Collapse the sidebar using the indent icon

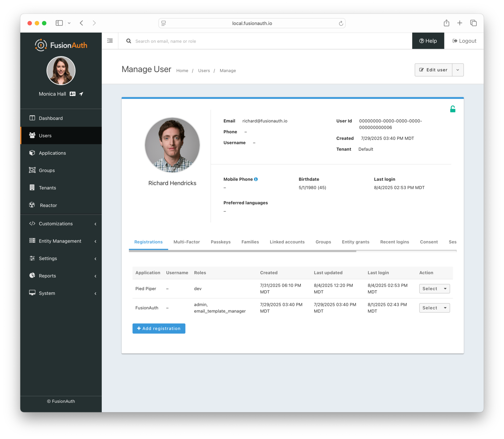point(110,41)
